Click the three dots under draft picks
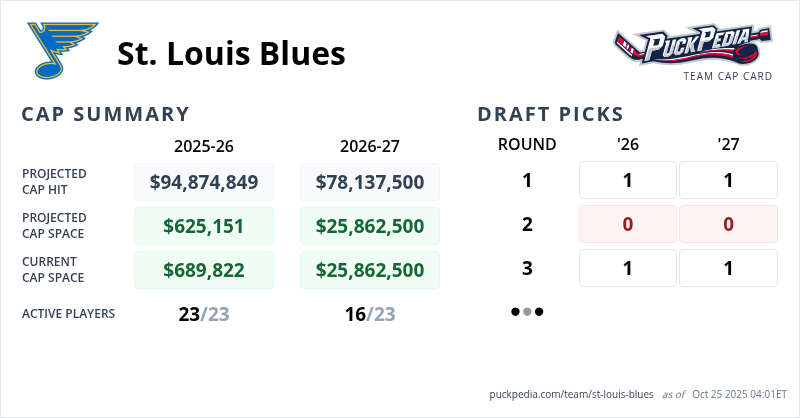This screenshot has height=418, width=800. [x=527, y=312]
